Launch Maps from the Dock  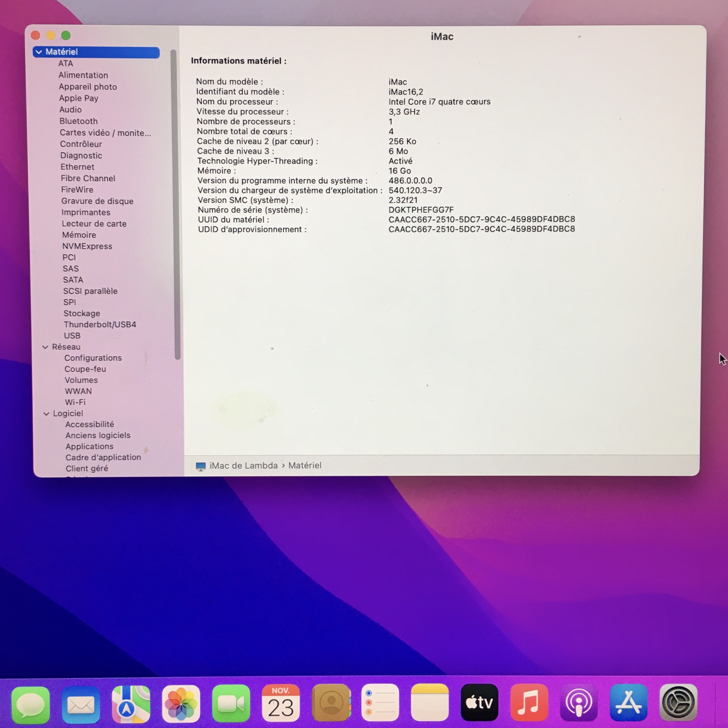point(131,704)
